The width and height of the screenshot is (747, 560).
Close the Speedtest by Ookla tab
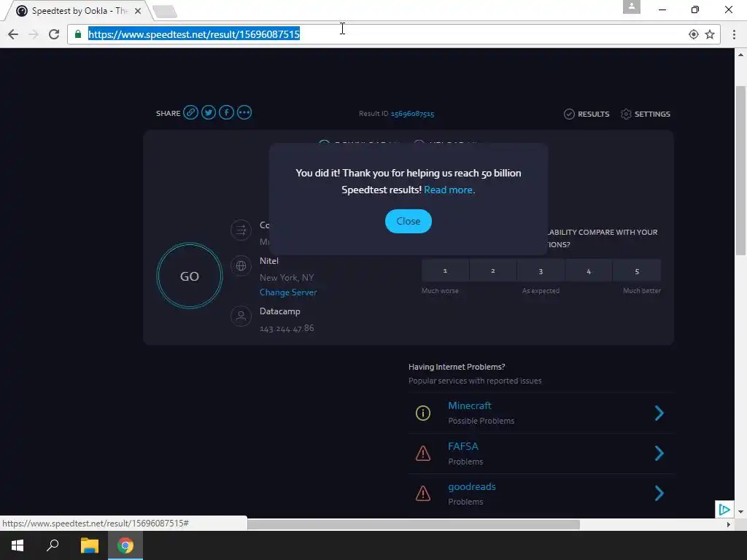point(138,10)
